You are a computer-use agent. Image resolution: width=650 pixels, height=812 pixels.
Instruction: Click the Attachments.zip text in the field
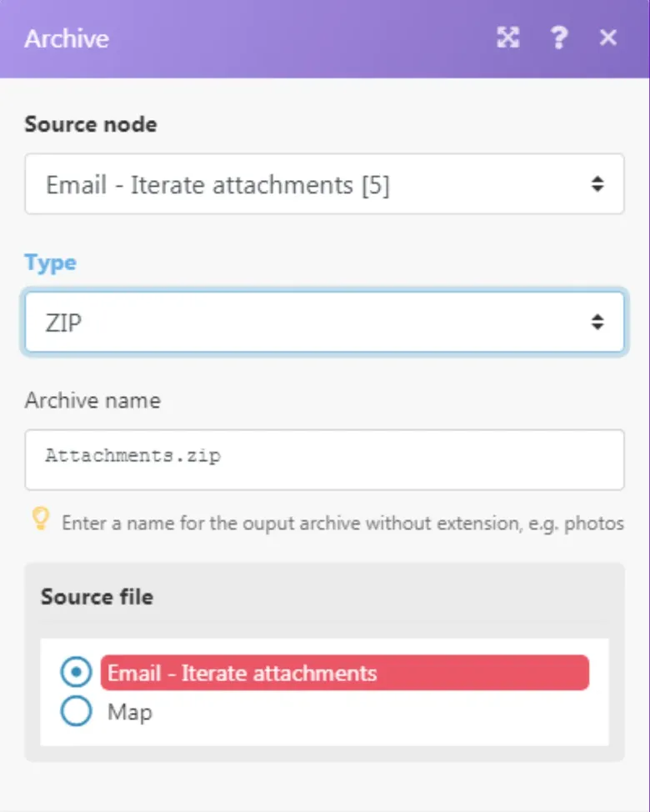click(x=133, y=455)
